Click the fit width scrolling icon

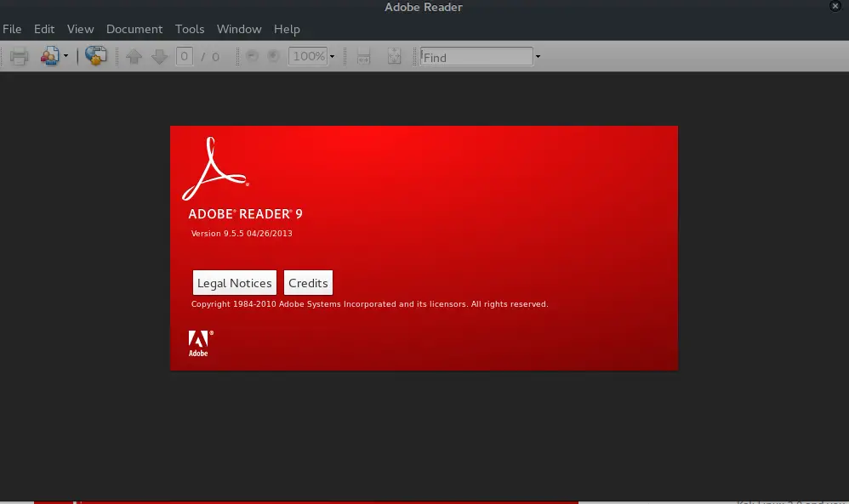tap(363, 56)
